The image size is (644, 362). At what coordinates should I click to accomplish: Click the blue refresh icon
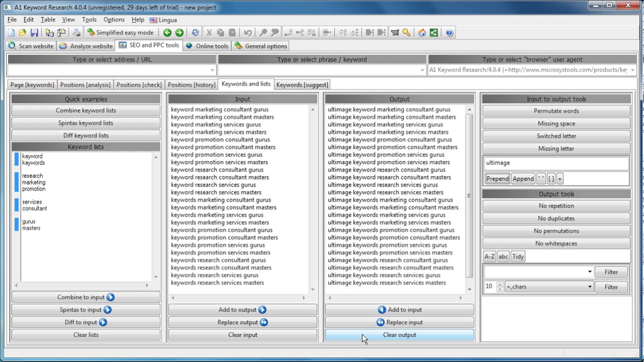pos(195,33)
